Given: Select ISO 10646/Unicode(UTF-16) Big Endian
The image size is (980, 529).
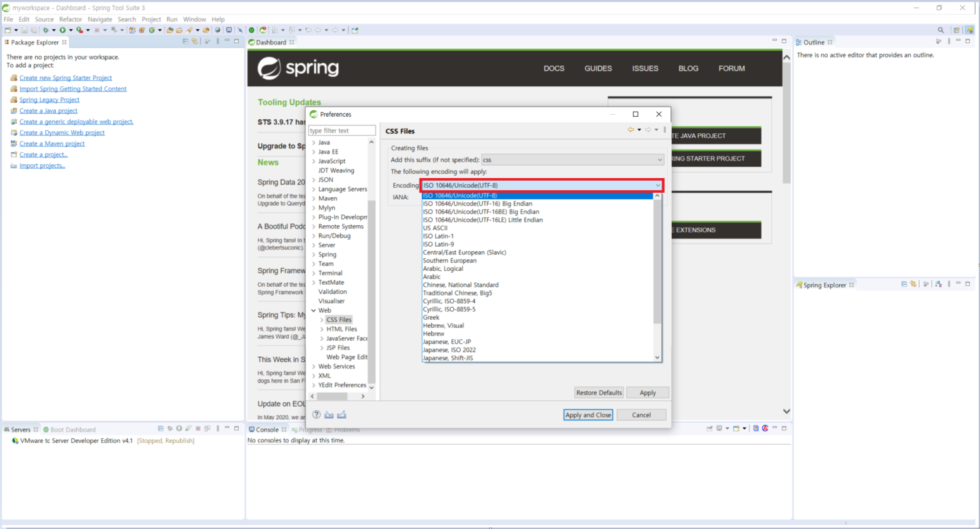Looking at the screenshot, I should 477,204.
